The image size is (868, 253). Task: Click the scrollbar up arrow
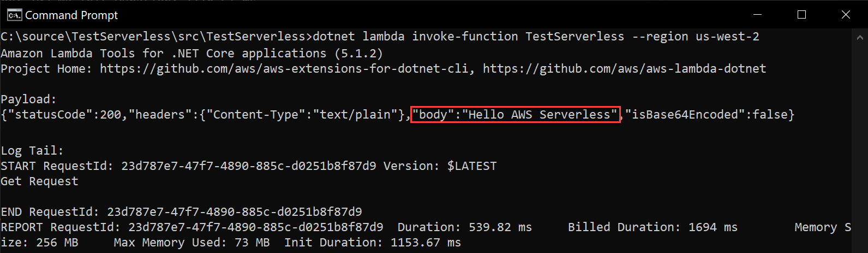point(860,37)
